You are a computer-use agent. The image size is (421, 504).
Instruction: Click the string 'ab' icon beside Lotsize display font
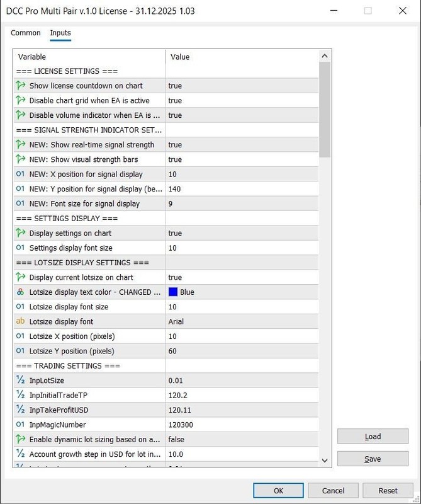coord(20,321)
